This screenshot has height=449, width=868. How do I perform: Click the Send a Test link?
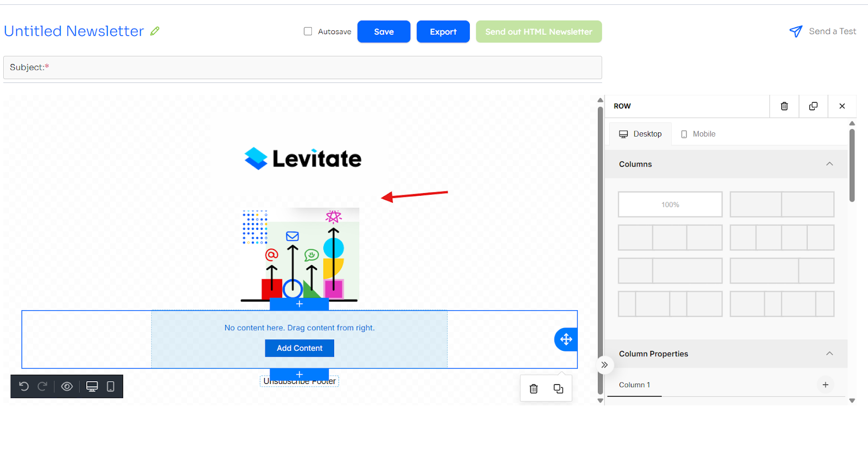coord(832,31)
